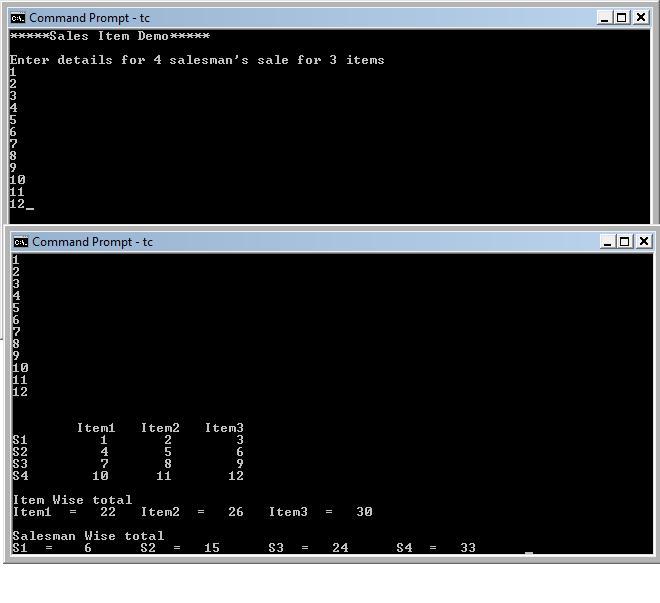The width and height of the screenshot is (660, 603).
Task: Open system menu icon of upper Command Prompt
Action: click(17, 18)
